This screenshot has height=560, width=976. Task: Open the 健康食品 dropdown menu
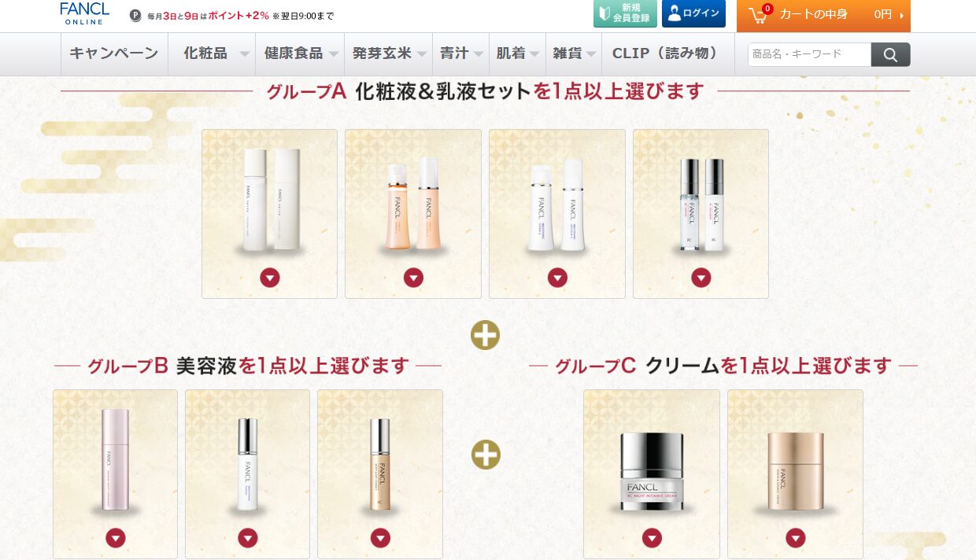pyautogui.click(x=301, y=53)
